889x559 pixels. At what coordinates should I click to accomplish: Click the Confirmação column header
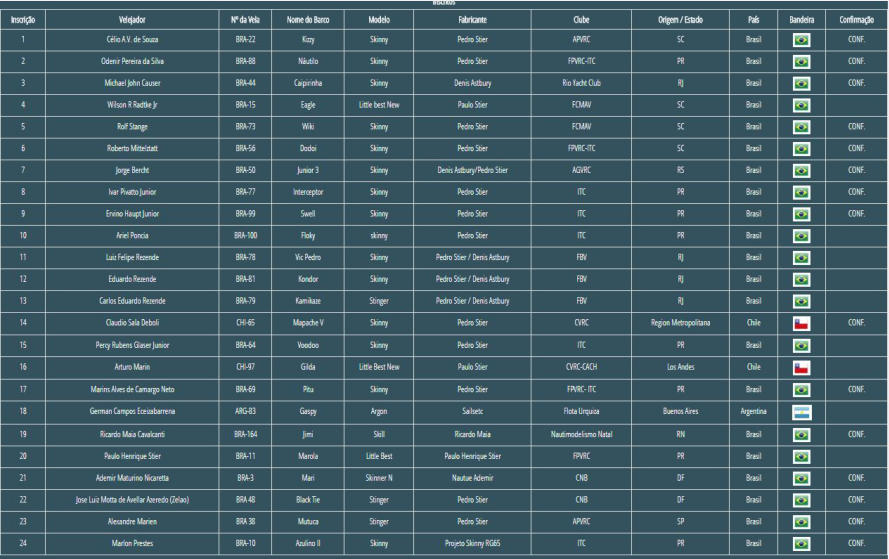click(856, 20)
